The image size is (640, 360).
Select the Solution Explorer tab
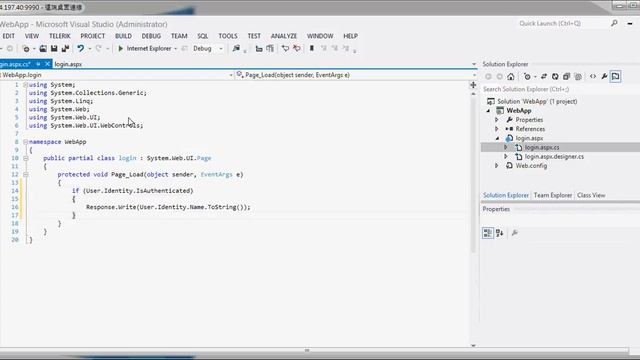(506, 195)
